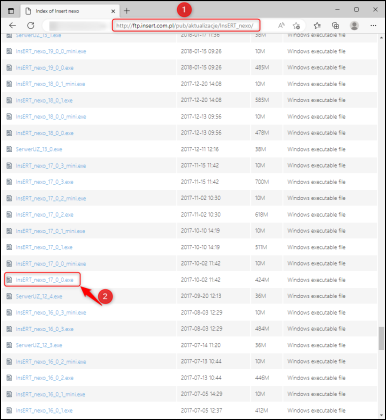Image resolution: width=386 pixels, height=420 pixels.
Task: Open InsERT_nexo_19_0_0_mini.exe link
Action: [x=51, y=51]
